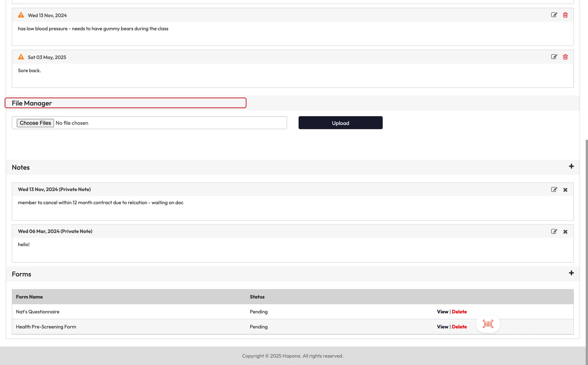Delete the Health Pre-Screening Form

459,327
